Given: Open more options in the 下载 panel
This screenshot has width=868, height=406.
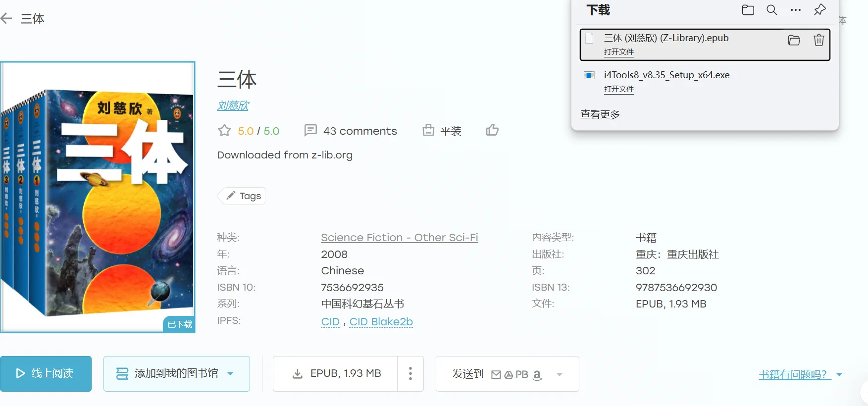Looking at the screenshot, I should pos(796,10).
